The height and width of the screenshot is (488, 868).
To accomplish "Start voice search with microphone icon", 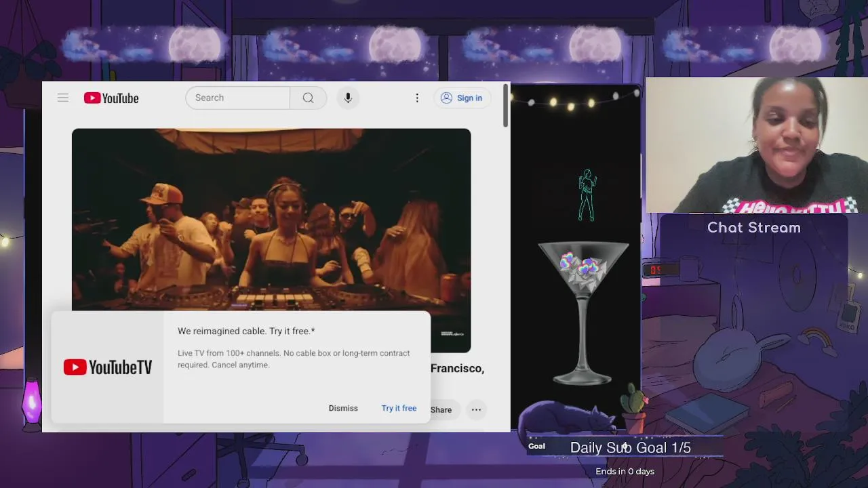I will pyautogui.click(x=348, y=98).
